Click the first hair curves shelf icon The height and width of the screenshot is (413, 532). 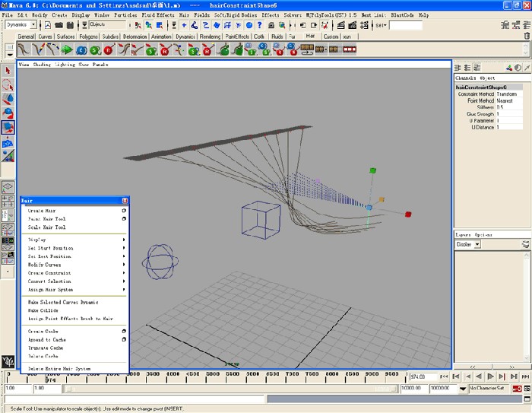coord(24,49)
